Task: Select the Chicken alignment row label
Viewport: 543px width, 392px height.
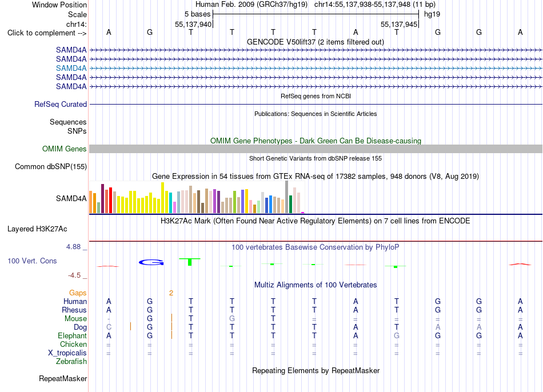Action: pyautogui.click(x=73, y=344)
